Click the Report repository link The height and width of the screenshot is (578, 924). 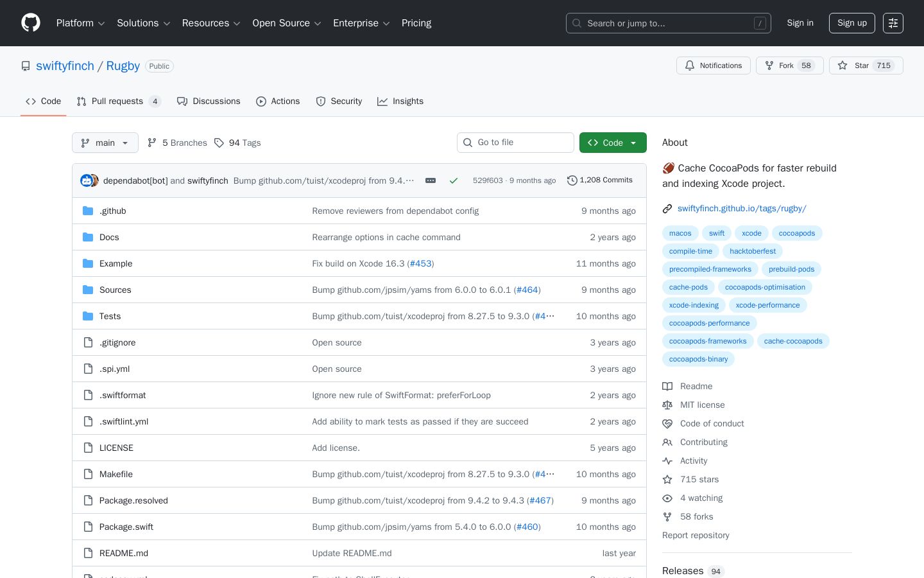pyautogui.click(x=696, y=535)
